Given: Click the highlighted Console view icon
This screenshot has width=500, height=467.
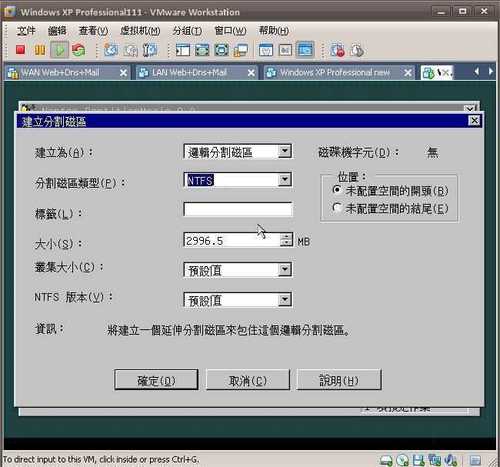Looking at the screenshot, I should pos(305,50).
